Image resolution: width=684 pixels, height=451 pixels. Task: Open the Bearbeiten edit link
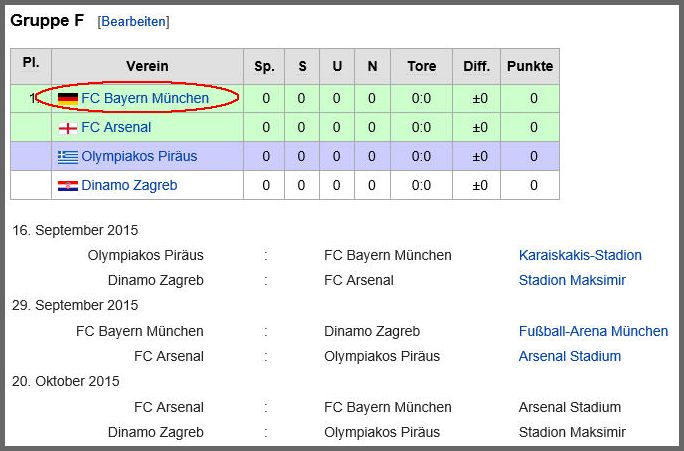133,22
